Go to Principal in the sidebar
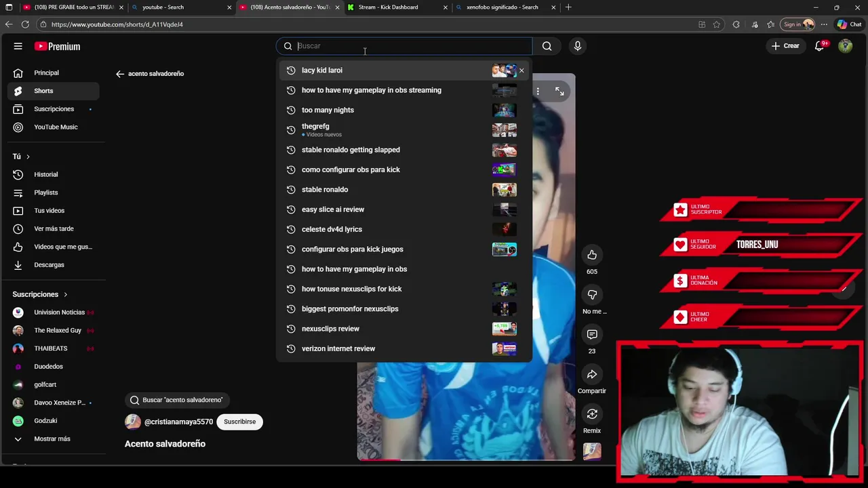Viewport: 868px width, 488px height. 53,73
